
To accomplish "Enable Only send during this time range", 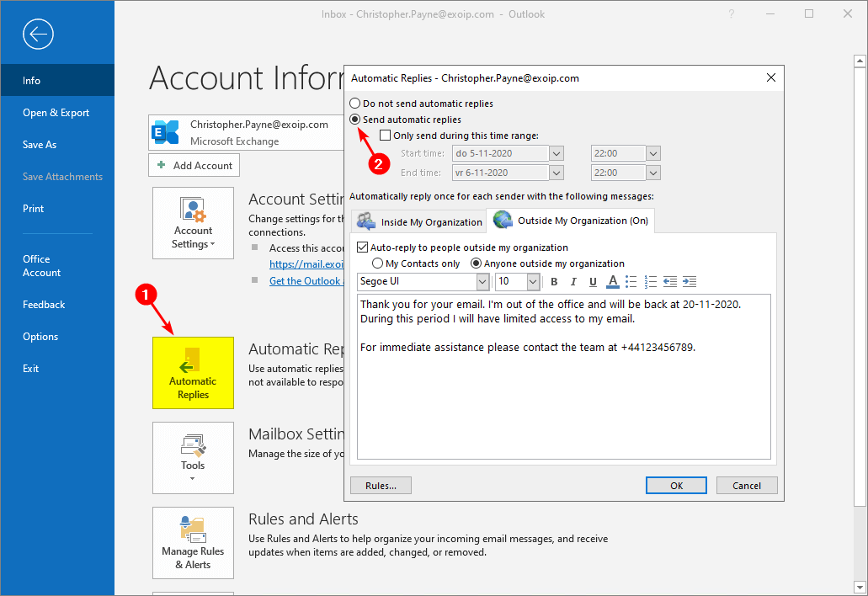I will 385,135.
